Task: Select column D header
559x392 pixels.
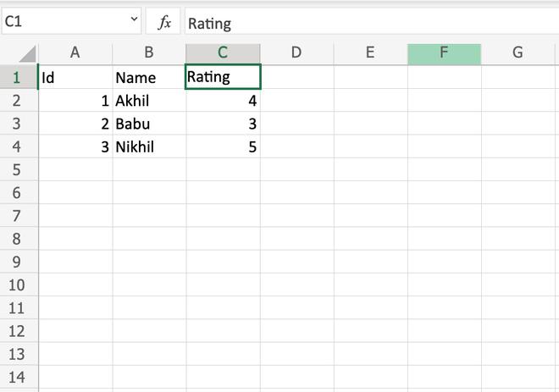Action: (x=296, y=53)
